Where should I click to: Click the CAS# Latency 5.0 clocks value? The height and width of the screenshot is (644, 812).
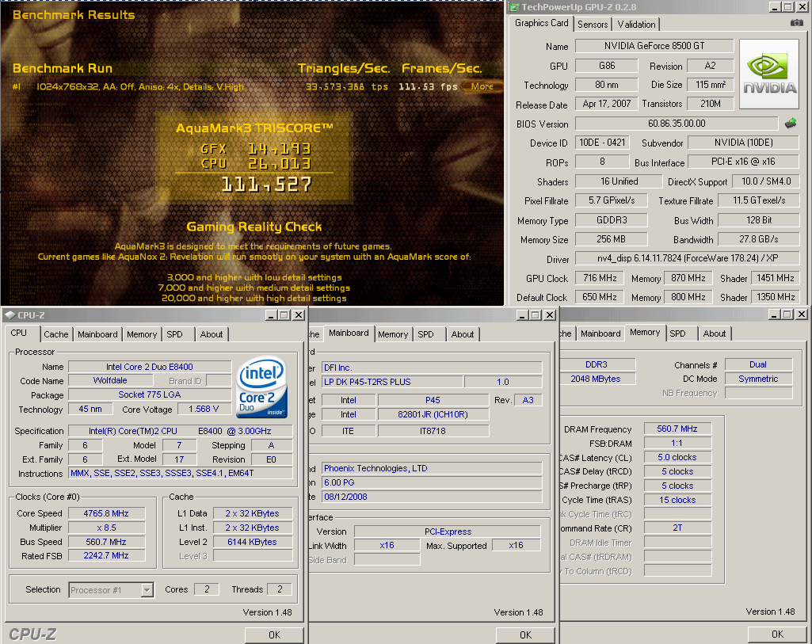pos(677,457)
